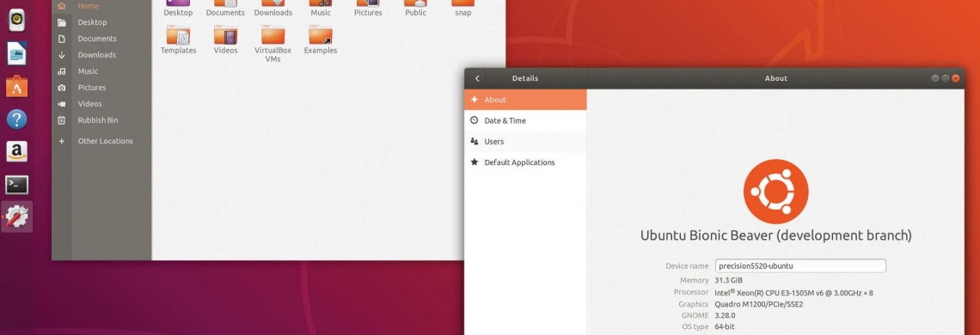This screenshot has width=980, height=335.
Task: Open Rubbish Bin in Files sidebar
Action: [101, 120]
